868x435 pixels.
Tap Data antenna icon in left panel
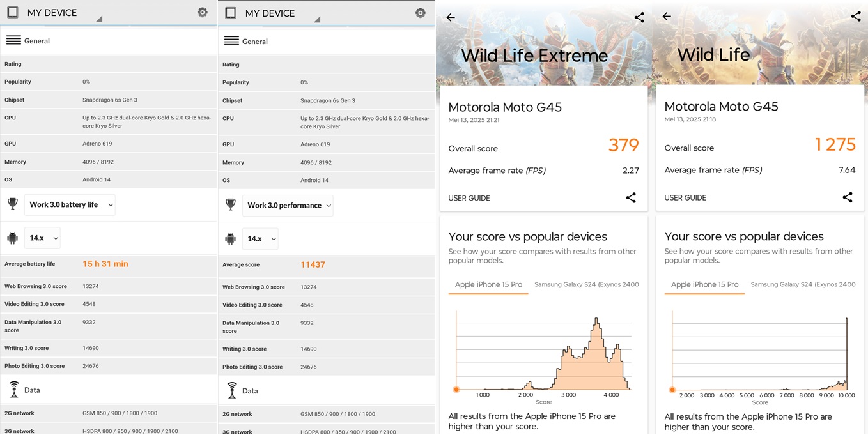pyautogui.click(x=14, y=389)
